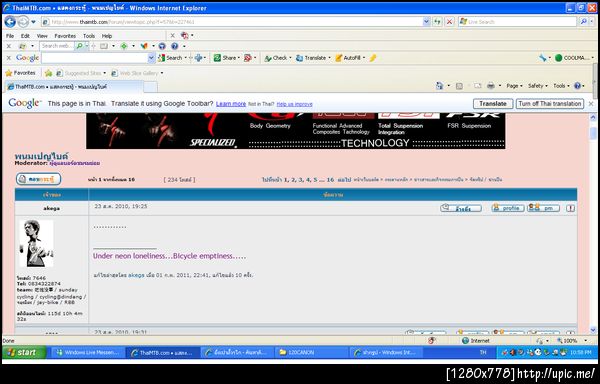This screenshot has height=384, width=600.
Task: Open the COOLMA... account dropdown
Action: coord(574,58)
